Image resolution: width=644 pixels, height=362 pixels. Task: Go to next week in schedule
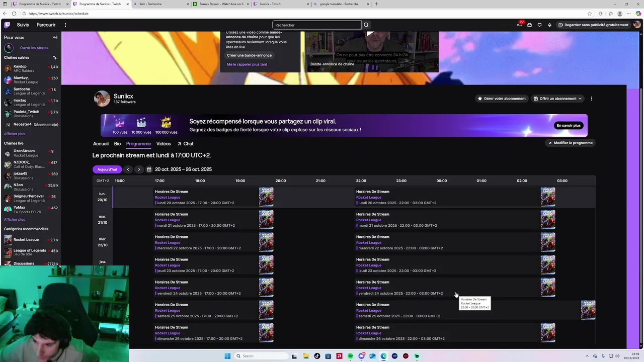point(139,169)
